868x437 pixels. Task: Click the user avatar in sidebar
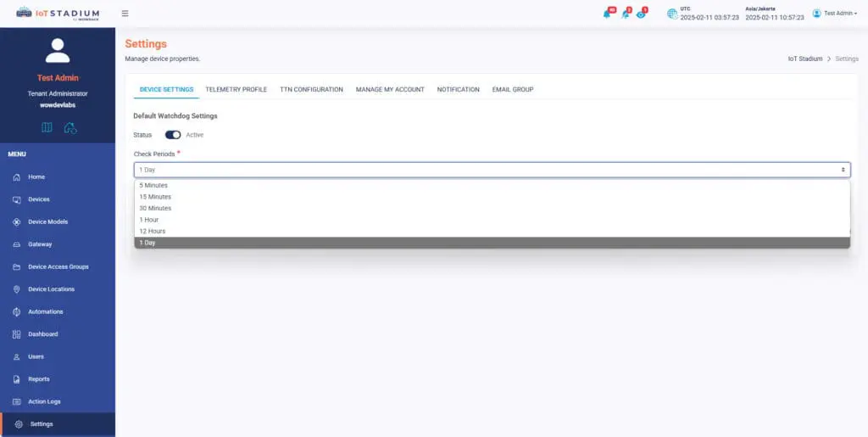tap(58, 51)
